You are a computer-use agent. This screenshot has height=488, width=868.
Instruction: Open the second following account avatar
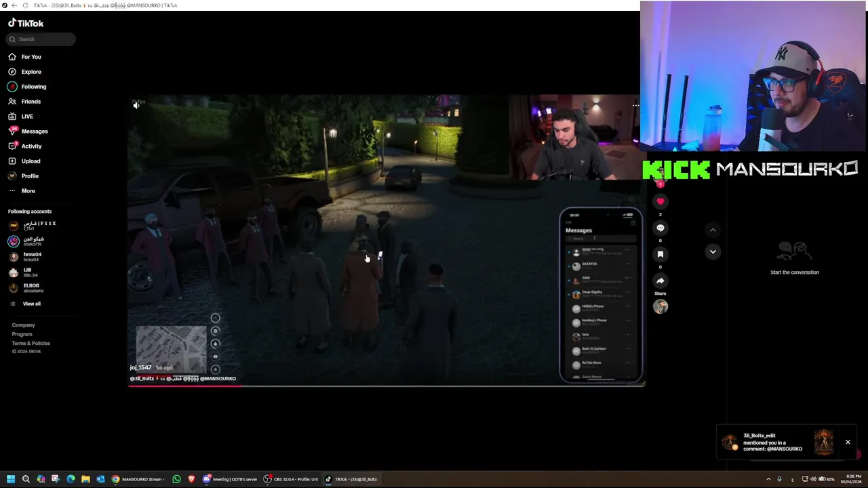coord(13,241)
